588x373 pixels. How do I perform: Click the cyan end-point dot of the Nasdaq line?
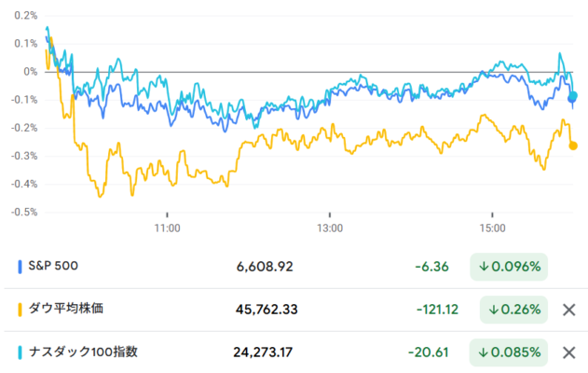pos(573,96)
